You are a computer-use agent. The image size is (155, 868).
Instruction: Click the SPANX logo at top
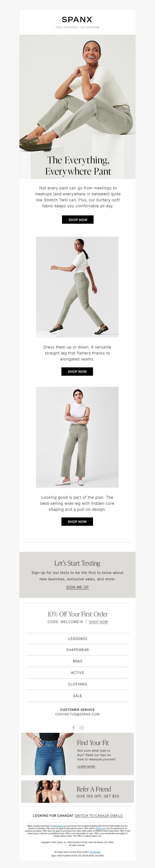click(77, 20)
